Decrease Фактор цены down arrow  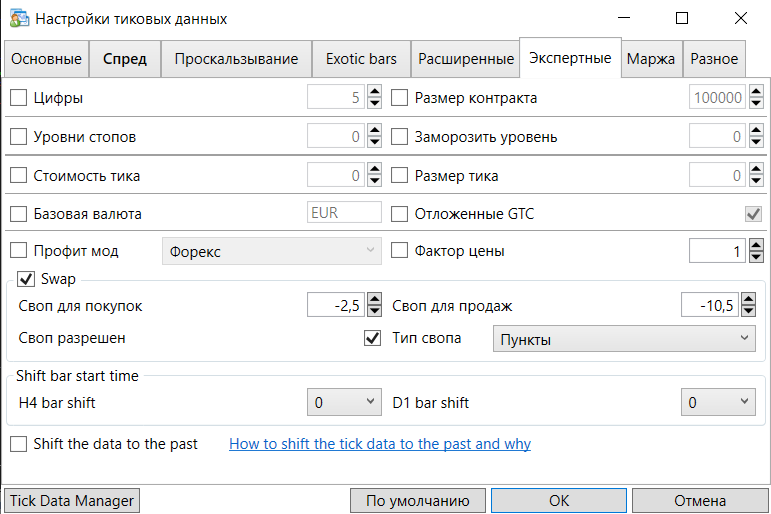tap(756, 256)
